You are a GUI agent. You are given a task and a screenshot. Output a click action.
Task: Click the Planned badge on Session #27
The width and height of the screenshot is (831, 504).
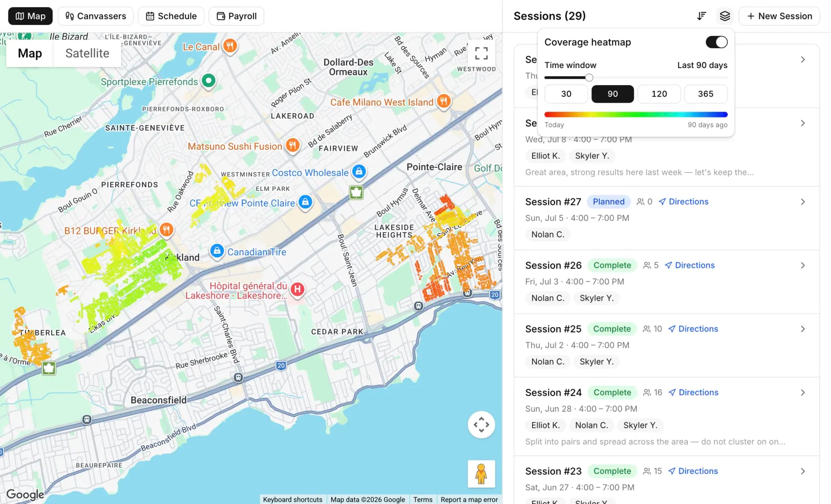(x=609, y=202)
